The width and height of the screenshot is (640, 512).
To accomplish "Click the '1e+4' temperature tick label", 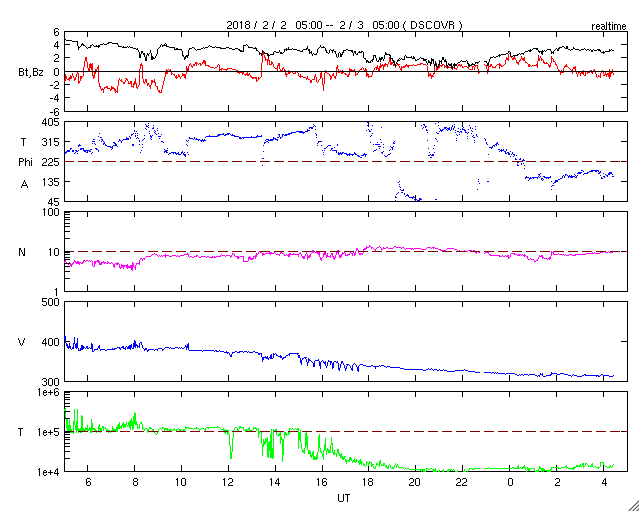I will click(x=48, y=472).
